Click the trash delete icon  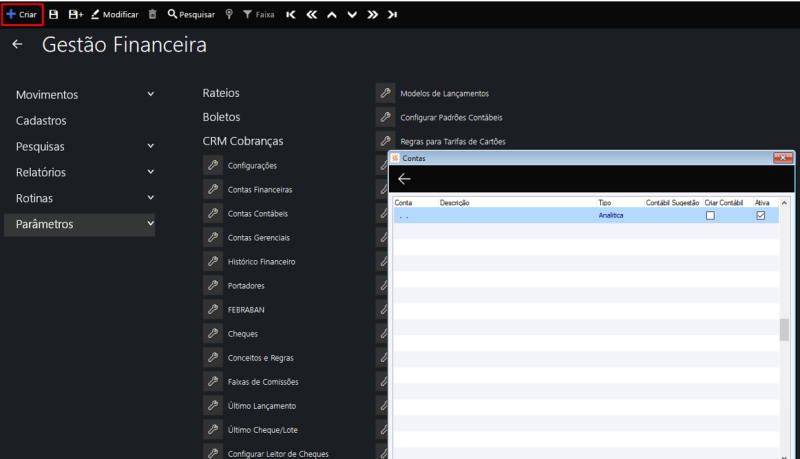point(153,15)
